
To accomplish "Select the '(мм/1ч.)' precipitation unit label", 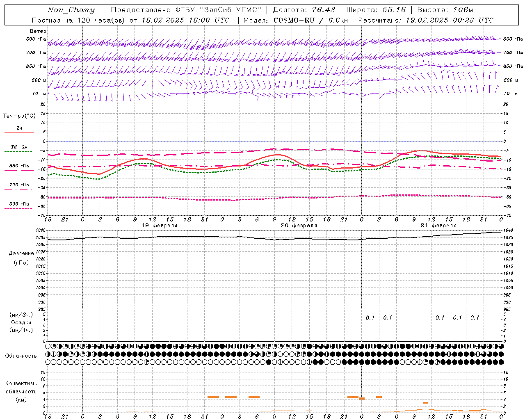I will pos(21,330).
